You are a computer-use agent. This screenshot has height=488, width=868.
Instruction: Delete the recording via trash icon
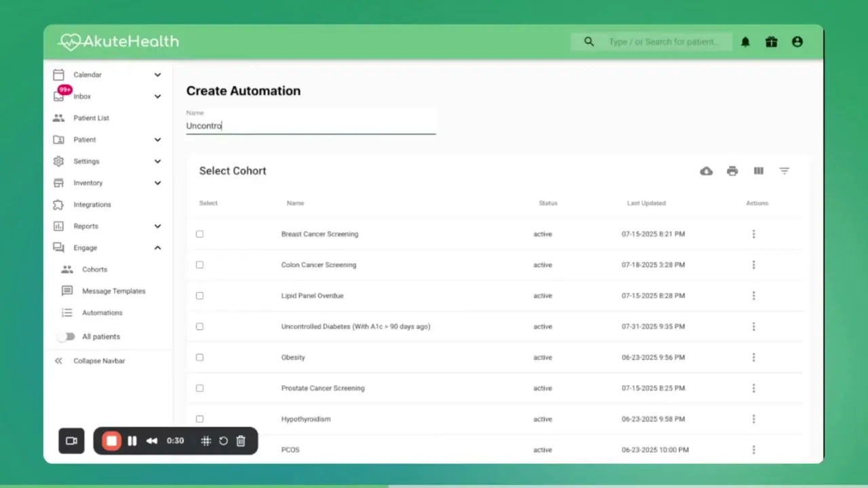click(x=241, y=441)
